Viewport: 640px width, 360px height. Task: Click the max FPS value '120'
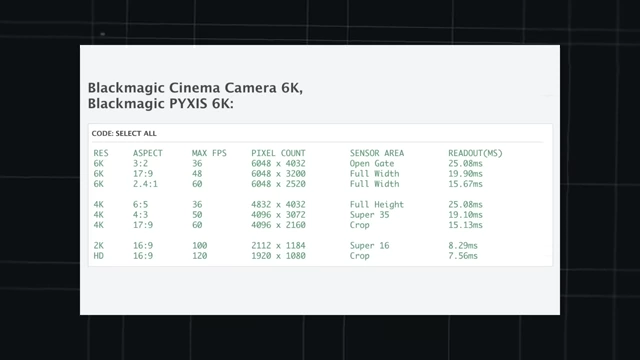pyautogui.click(x=200, y=256)
